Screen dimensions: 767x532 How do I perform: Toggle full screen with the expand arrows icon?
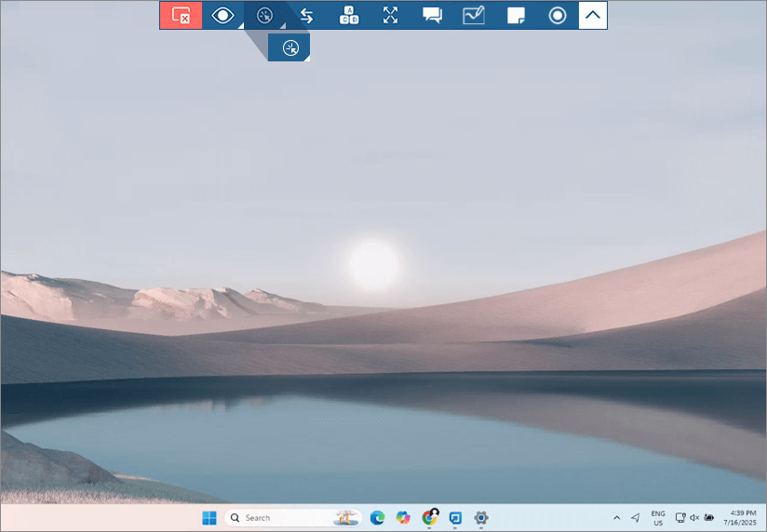(390, 16)
